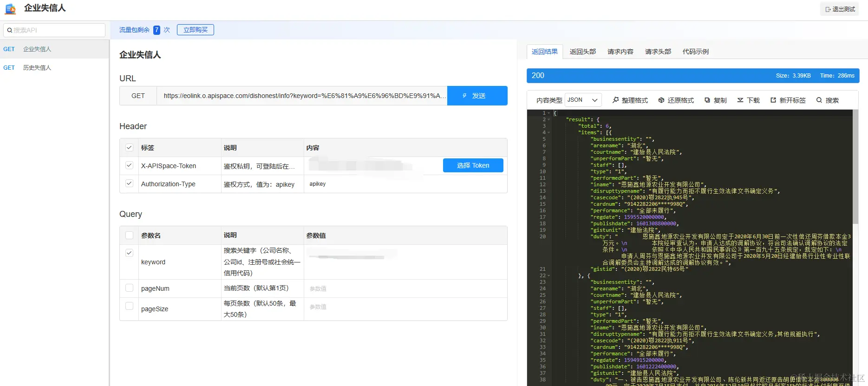
Task: Switch to the 返回头部 tab
Action: point(583,52)
